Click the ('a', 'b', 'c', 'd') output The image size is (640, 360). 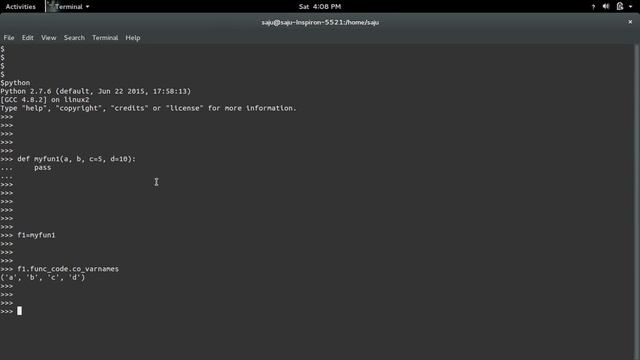tap(43, 278)
